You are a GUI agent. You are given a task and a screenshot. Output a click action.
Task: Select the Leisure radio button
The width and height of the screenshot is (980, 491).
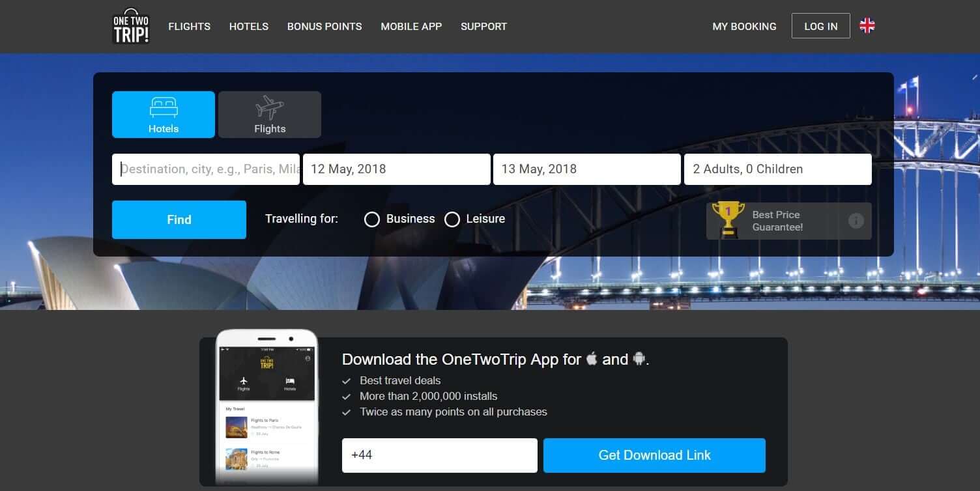[x=452, y=219]
